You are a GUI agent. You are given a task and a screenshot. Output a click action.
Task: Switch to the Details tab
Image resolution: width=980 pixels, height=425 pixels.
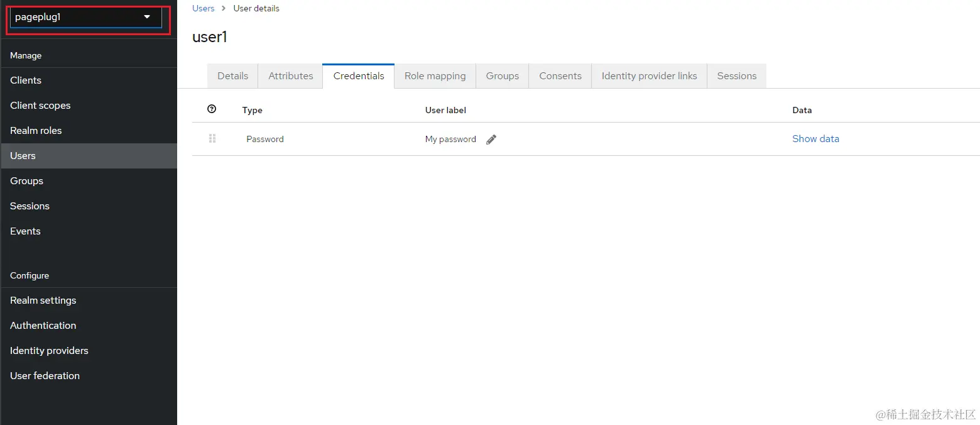pos(232,76)
